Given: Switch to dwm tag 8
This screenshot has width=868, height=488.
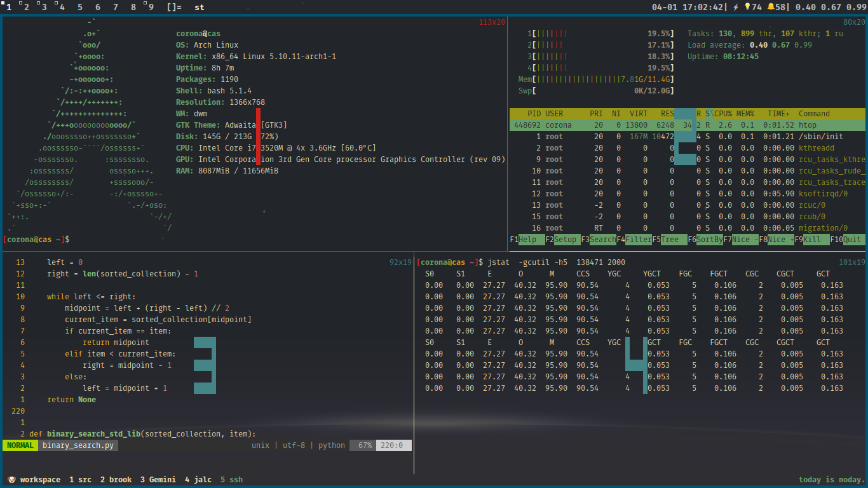Looking at the screenshot, I should [133, 7].
